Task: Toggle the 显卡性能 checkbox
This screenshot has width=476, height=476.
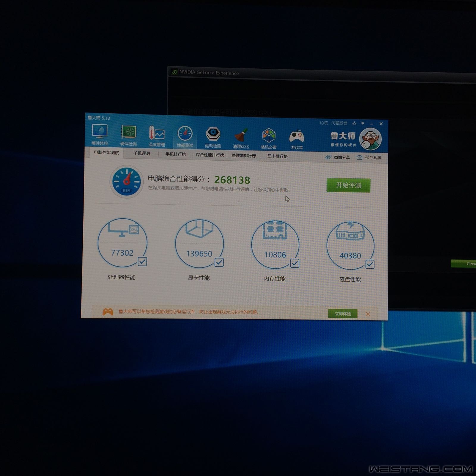Action: tap(219, 262)
